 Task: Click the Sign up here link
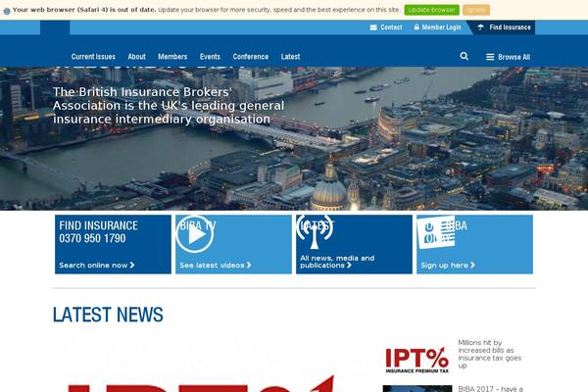[444, 266]
